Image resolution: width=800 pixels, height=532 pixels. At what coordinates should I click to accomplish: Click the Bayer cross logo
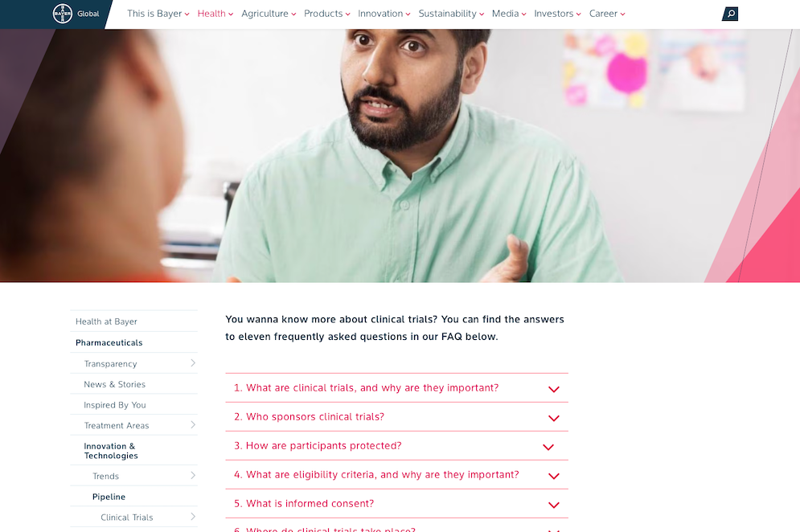63,14
